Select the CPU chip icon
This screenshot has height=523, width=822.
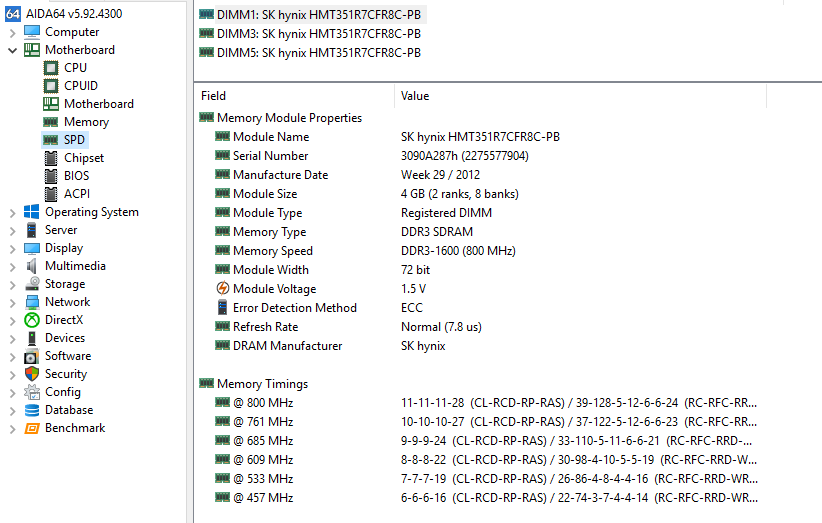[51, 68]
